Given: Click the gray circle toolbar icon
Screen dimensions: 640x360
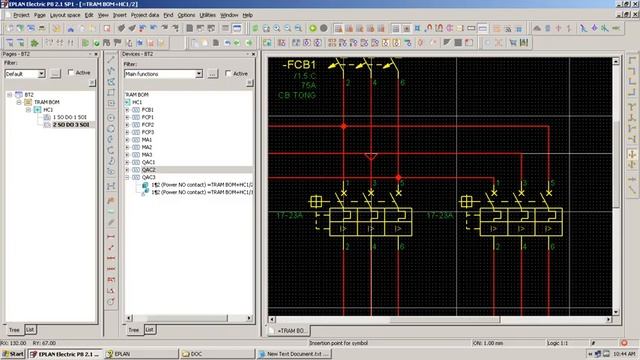Looking at the screenshot, I should coord(324,28).
